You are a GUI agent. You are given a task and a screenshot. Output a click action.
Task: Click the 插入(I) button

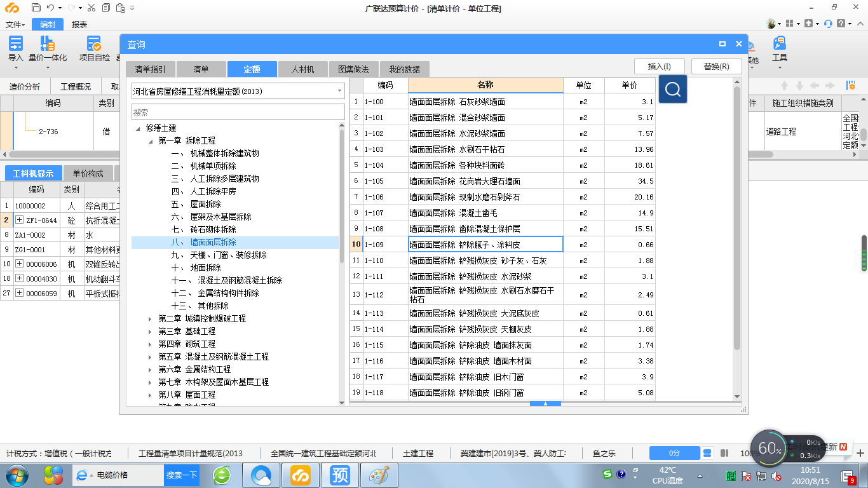click(660, 66)
